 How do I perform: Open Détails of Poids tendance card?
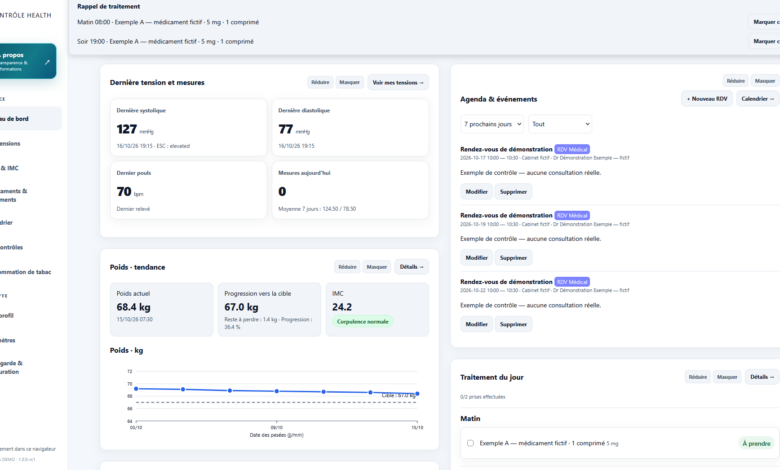pos(411,267)
